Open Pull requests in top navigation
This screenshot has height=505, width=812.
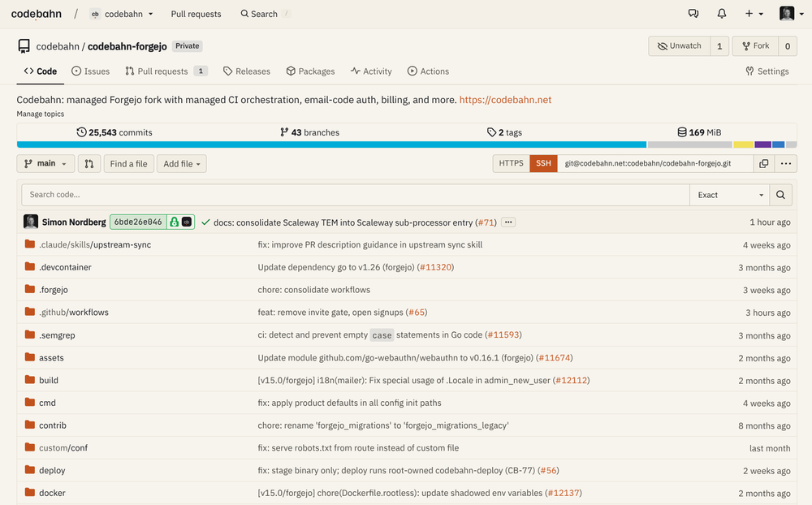pos(196,14)
